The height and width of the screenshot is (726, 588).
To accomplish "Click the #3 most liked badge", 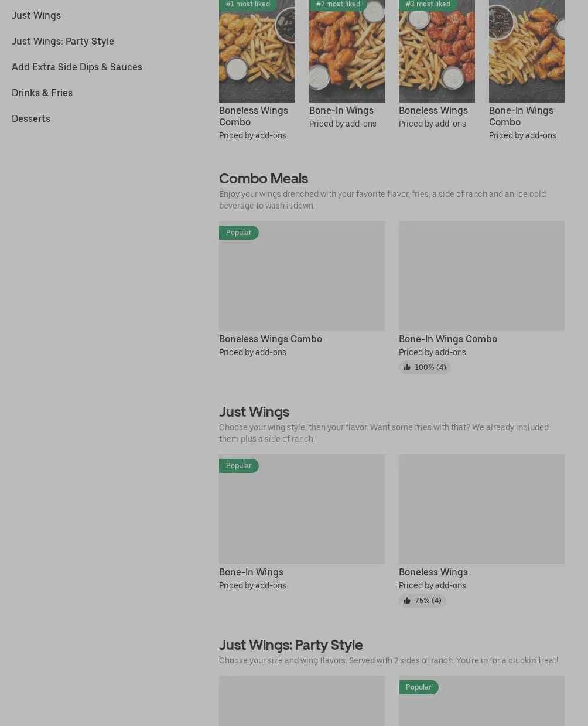I will click(428, 5).
